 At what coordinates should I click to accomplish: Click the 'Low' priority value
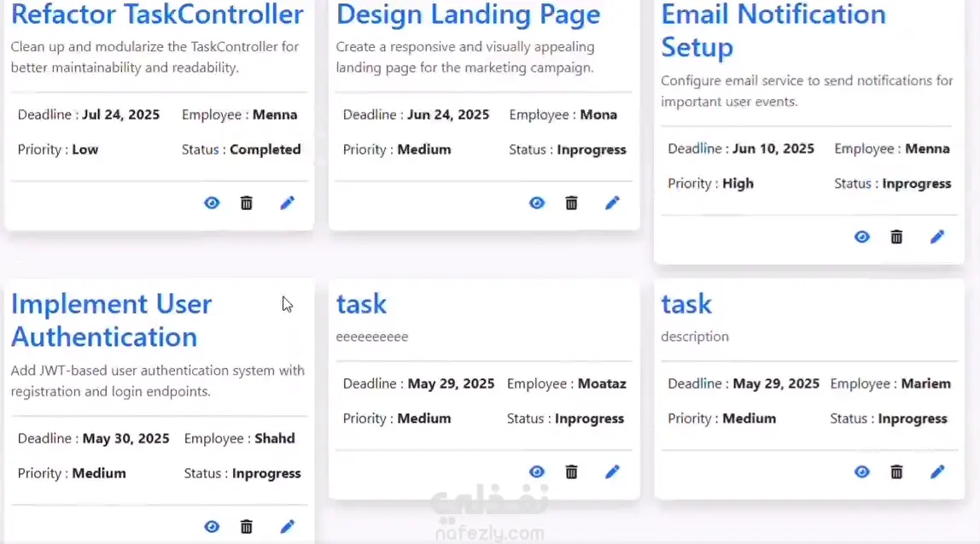tap(85, 149)
